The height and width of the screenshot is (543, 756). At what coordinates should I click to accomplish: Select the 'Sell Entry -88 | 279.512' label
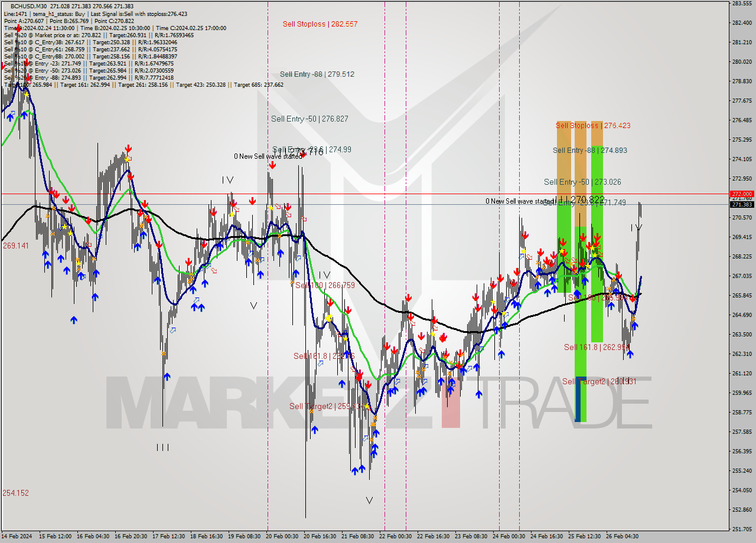pyautogui.click(x=317, y=74)
